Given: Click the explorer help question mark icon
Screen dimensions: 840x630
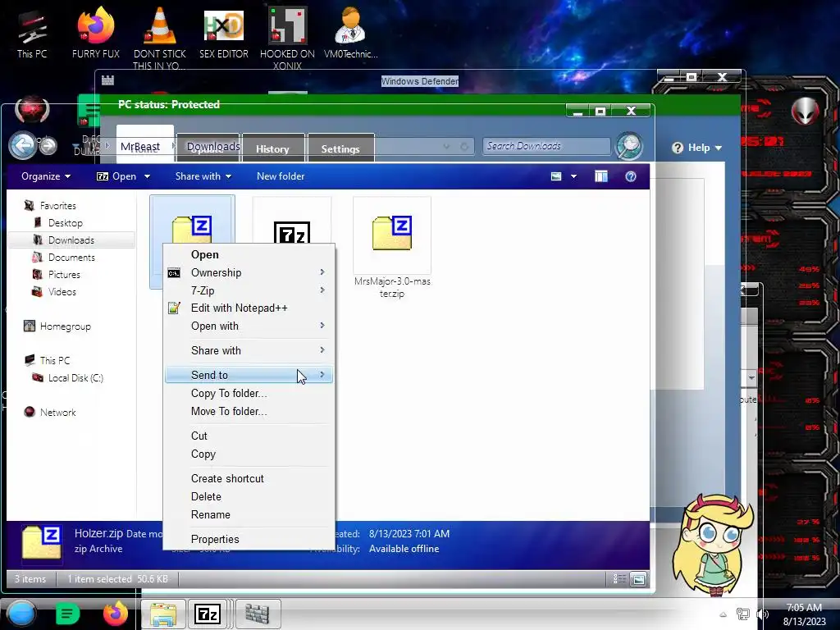Looking at the screenshot, I should coord(631,176).
